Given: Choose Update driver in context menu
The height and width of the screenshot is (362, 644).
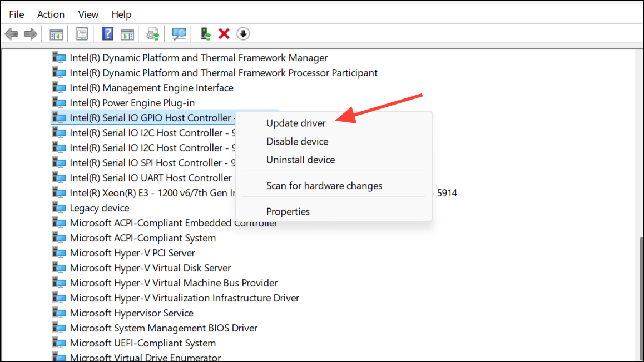Looking at the screenshot, I should (x=296, y=123).
